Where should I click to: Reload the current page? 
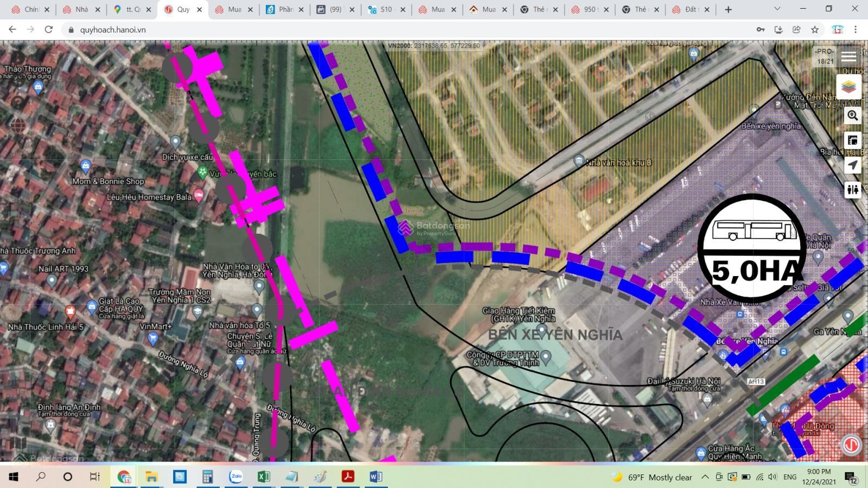point(48,30)
